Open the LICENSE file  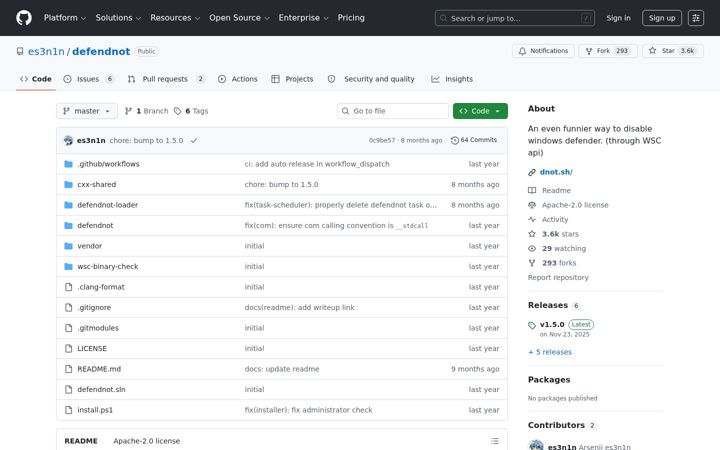(92, 349)
